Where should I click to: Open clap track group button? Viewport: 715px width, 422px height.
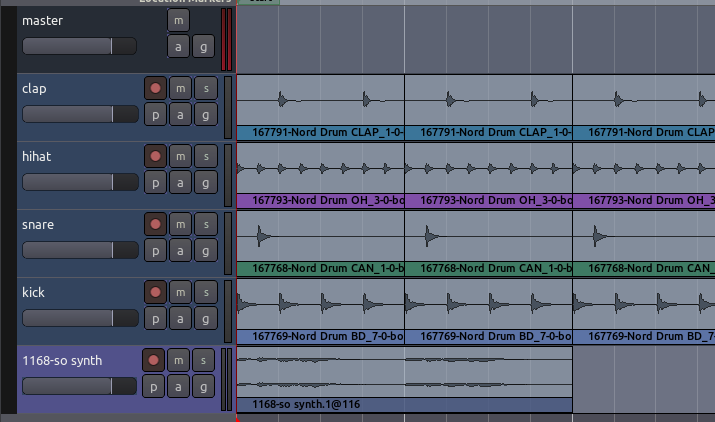pyautogui.click(x=206, y=115)
